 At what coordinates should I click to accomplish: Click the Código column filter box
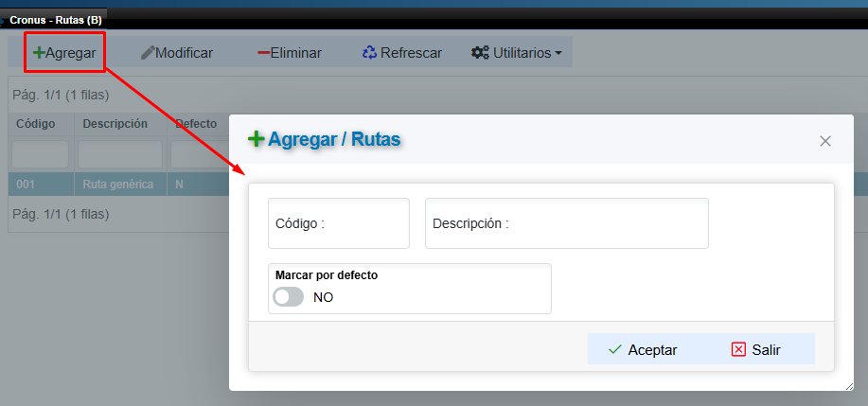[41, 154]
